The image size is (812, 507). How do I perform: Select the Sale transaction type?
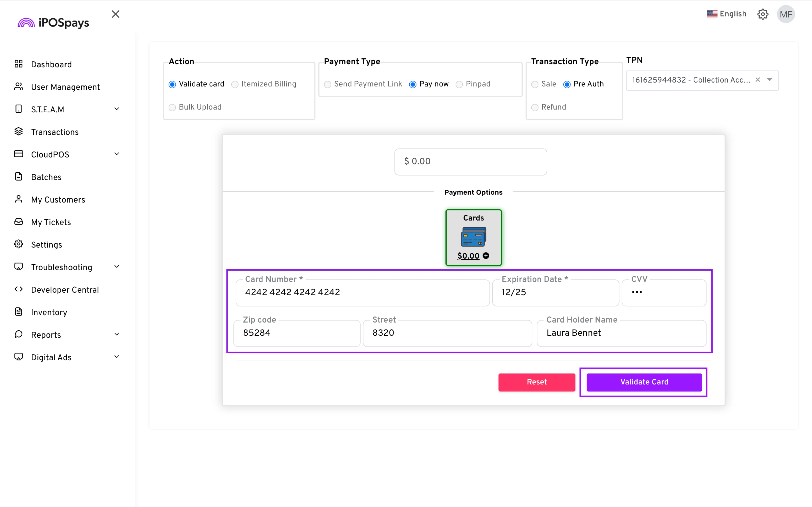(x=535, y=84)
